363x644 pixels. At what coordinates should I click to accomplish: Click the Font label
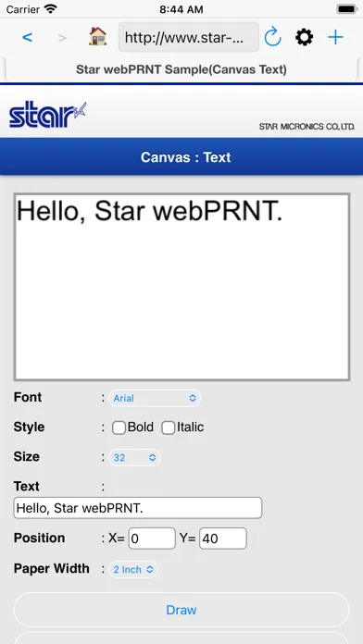point(28,398)
